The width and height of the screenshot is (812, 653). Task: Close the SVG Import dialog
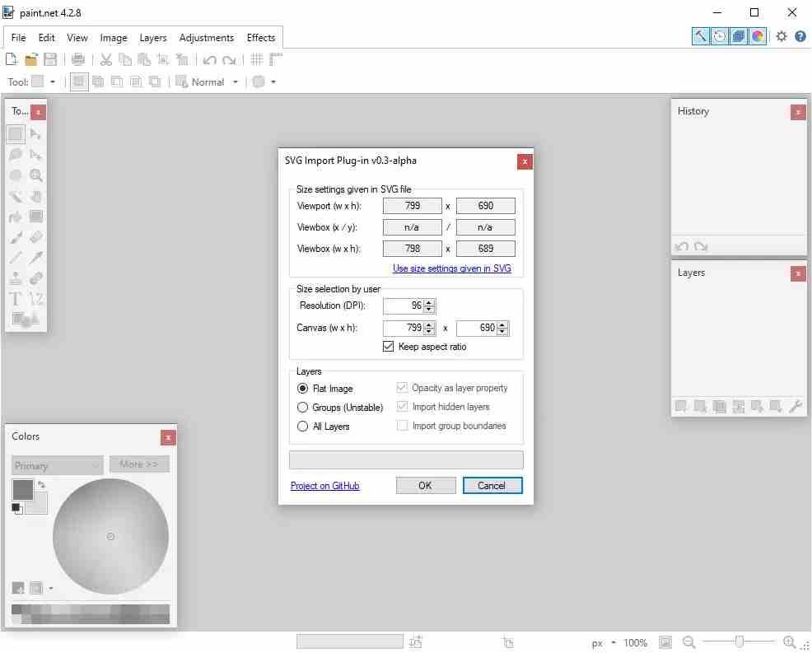(525, 161)
